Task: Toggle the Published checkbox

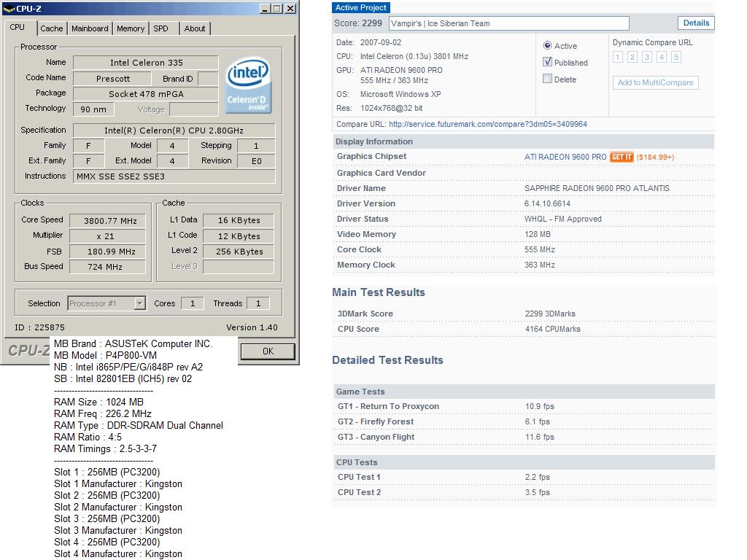Action: click(547, 62)
